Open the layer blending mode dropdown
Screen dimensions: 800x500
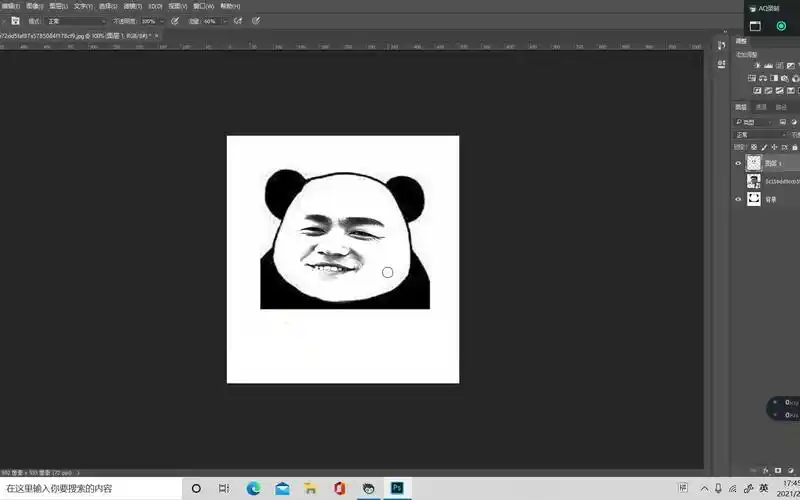(760, 134)
